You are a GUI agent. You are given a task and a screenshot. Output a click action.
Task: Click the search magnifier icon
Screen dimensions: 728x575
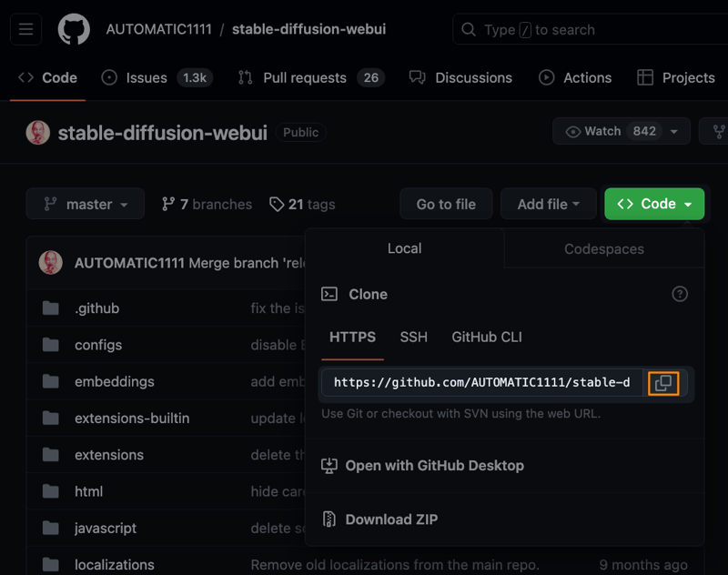coord(469,30)
